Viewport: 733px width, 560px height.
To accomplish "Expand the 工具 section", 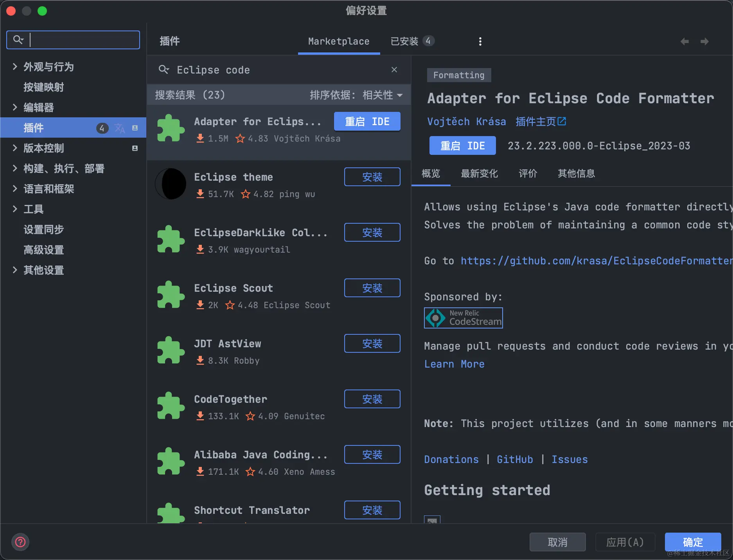I will 15,209.
